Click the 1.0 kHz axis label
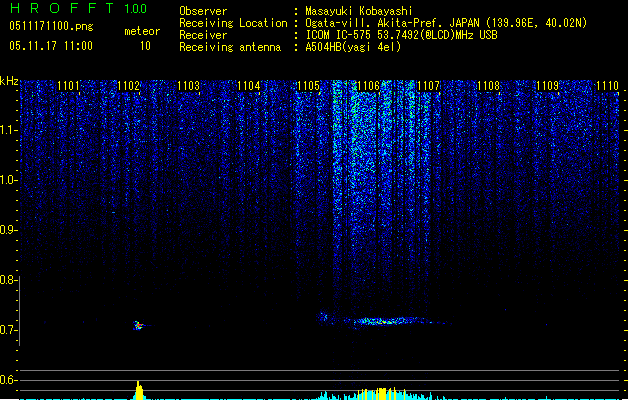 [x=9, y=180]
